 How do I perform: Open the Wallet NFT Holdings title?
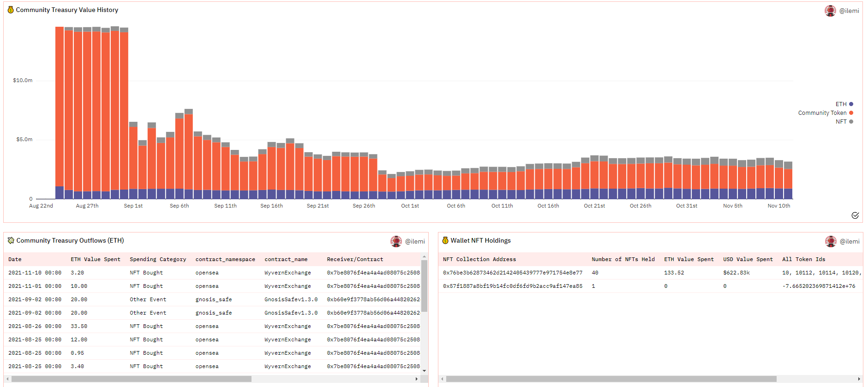click(481, 240)
